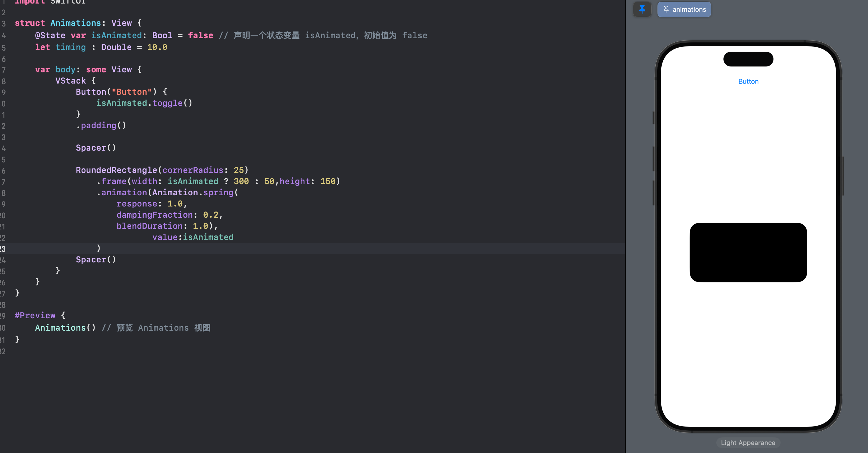Screen dimensions: 868x453
Task: Click 'dampingFraction' parameter
Action: [155, 215]
